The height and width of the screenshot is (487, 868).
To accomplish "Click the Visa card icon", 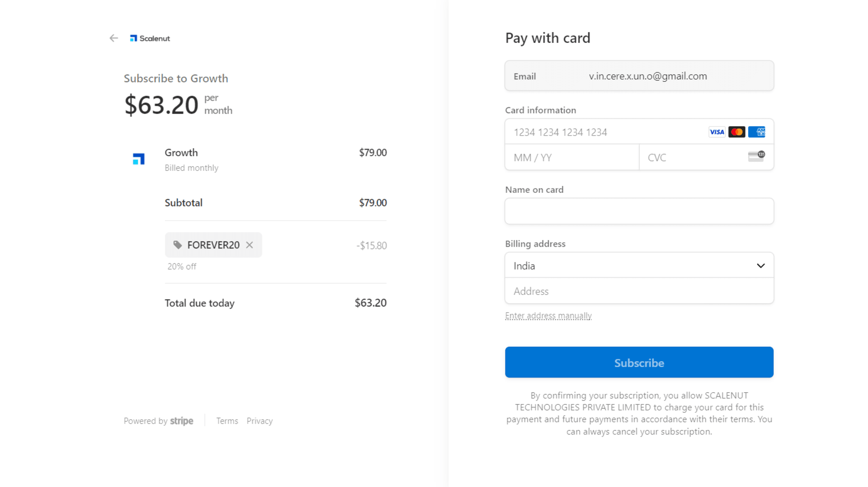I will coord(717,131).
